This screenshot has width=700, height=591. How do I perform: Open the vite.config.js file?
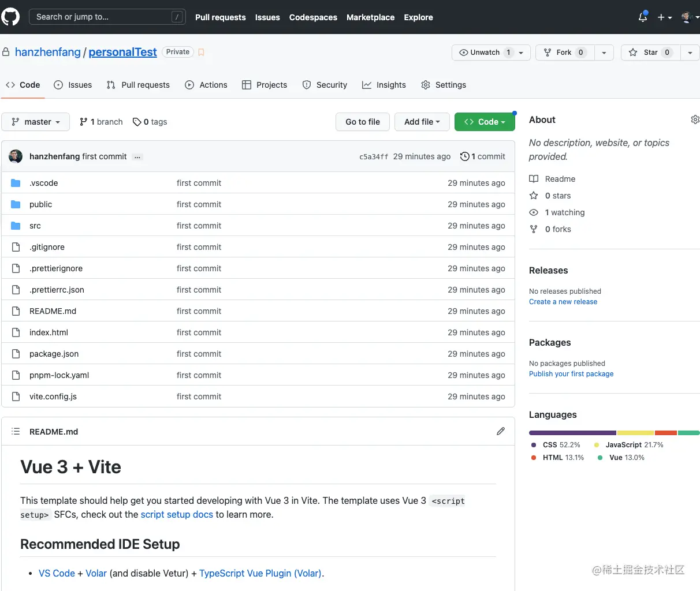(x=53, y=397)
